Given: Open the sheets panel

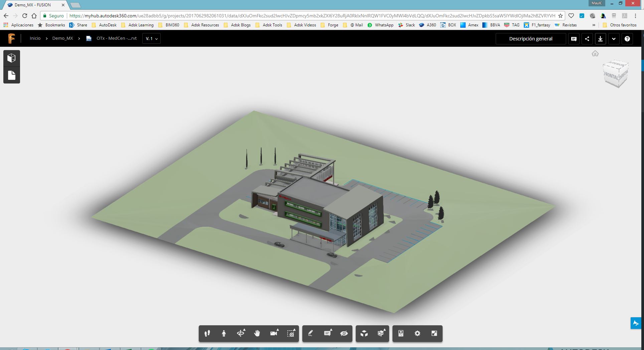Looking at the screenshot, I should tap(12, 75).
